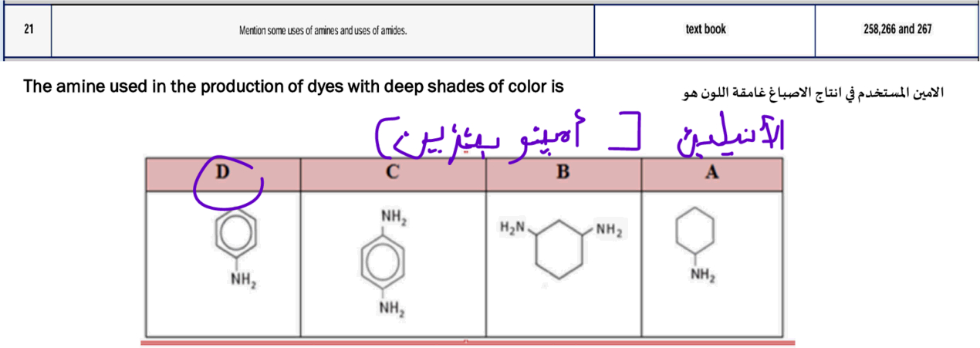Select answer option D header
Viewport: 980px width, 348px height.
pos(223,174)
